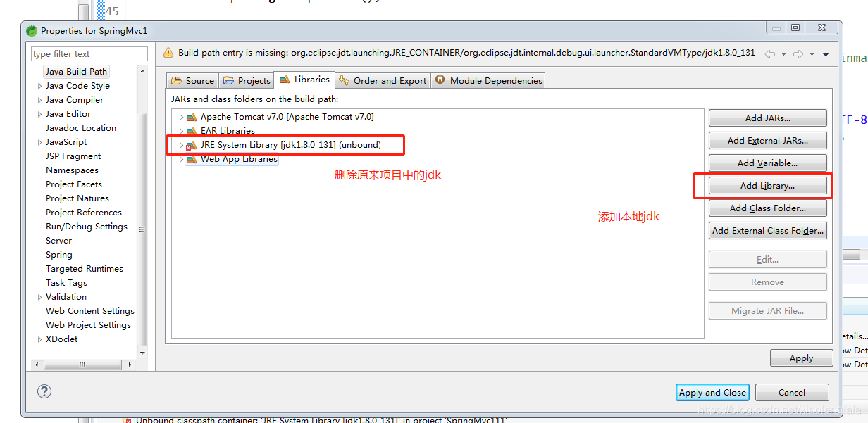Expand Java Editor node
The height and width of the screenshot is (423, 868).
pos(39,114)
